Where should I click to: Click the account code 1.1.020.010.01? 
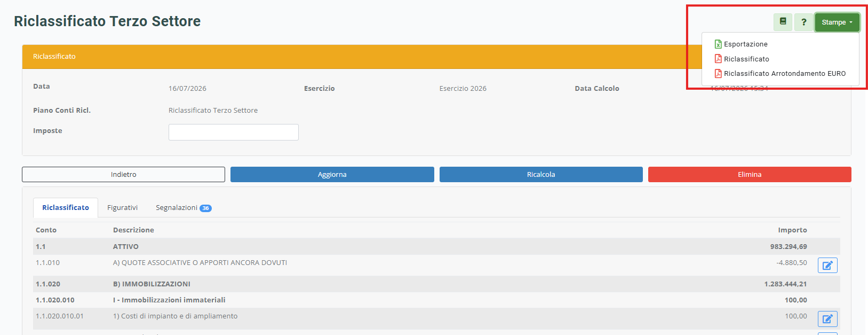pyautogui.click(x=60, y=316)
